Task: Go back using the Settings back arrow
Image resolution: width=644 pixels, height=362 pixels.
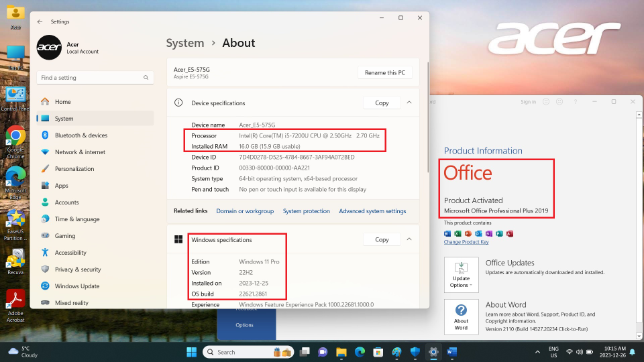Action: click(40, 21)
